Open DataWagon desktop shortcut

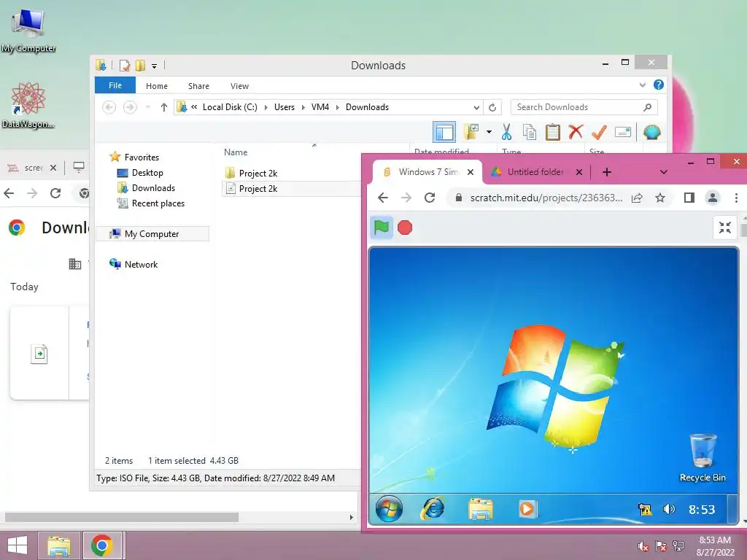[x=28, y=105]
